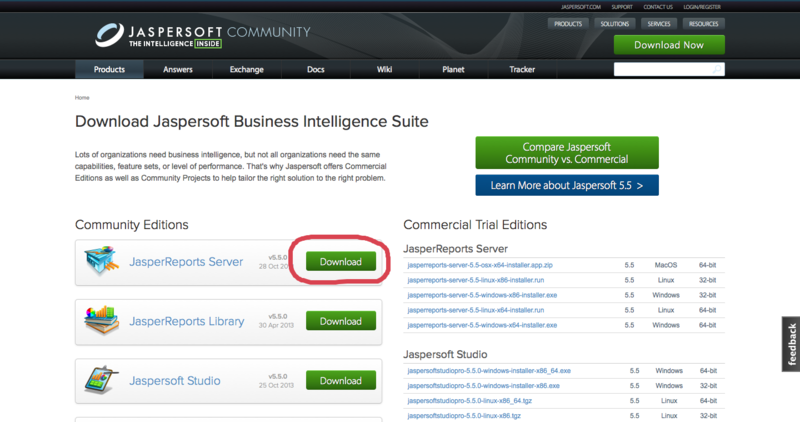Open the PRODUCTS header menu

pyautogui.click(x=568, y=24)
